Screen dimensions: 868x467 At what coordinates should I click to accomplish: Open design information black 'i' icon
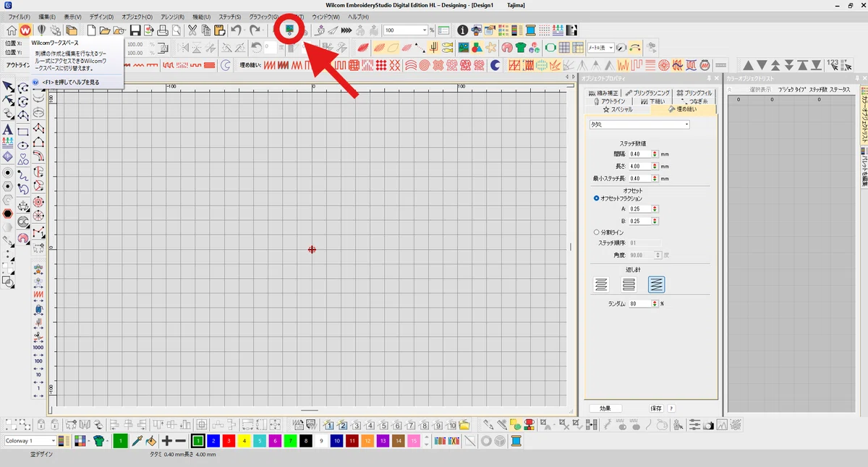click(463, 30)
